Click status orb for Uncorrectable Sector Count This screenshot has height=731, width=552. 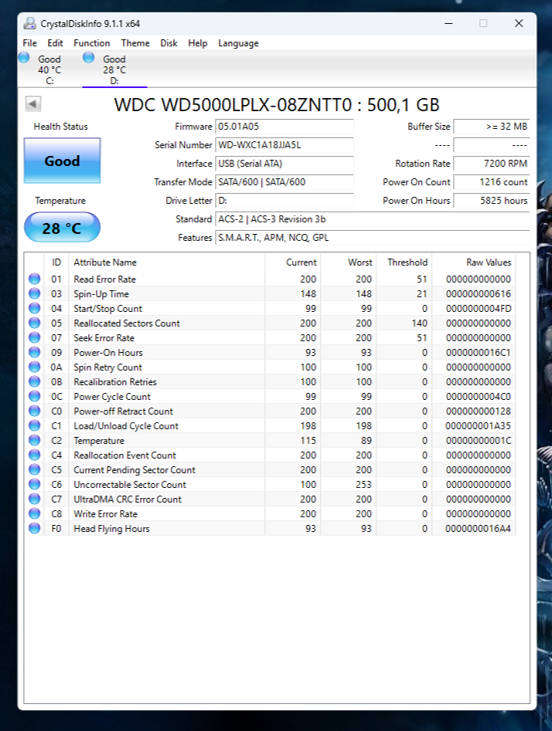(x=34, y=484)
